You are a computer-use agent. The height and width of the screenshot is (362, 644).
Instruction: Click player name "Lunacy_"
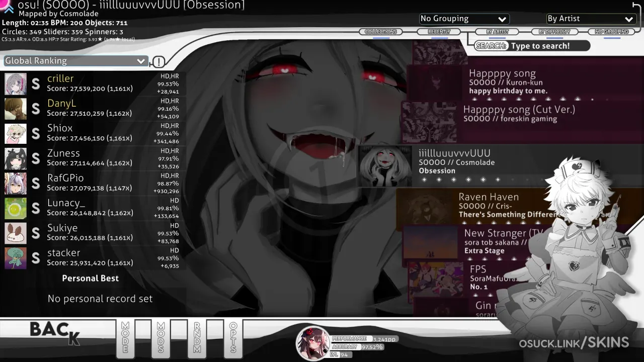[x=66, y=203]
